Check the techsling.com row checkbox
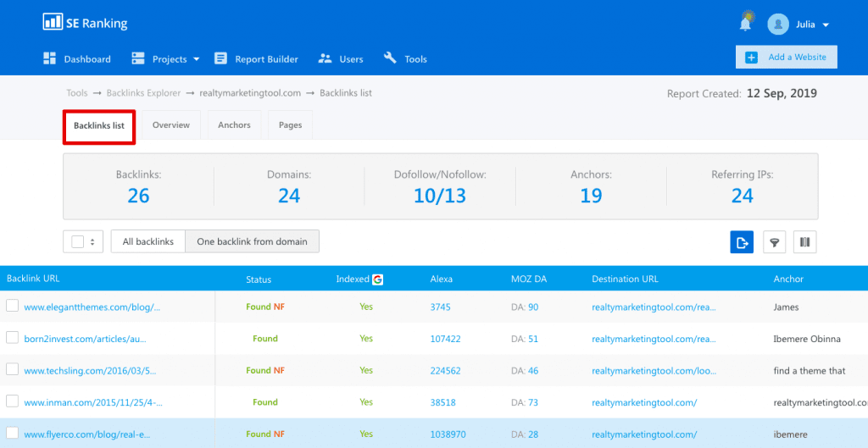Image resolution: width=868 pixels, height=448 pixels. pyautogui.click(x=12, y=369)
